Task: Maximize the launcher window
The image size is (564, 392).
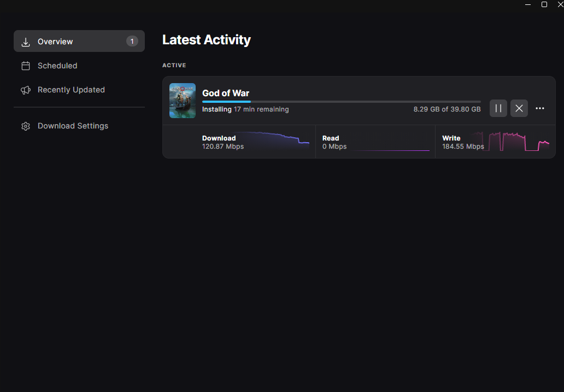Action: point(544,5)
